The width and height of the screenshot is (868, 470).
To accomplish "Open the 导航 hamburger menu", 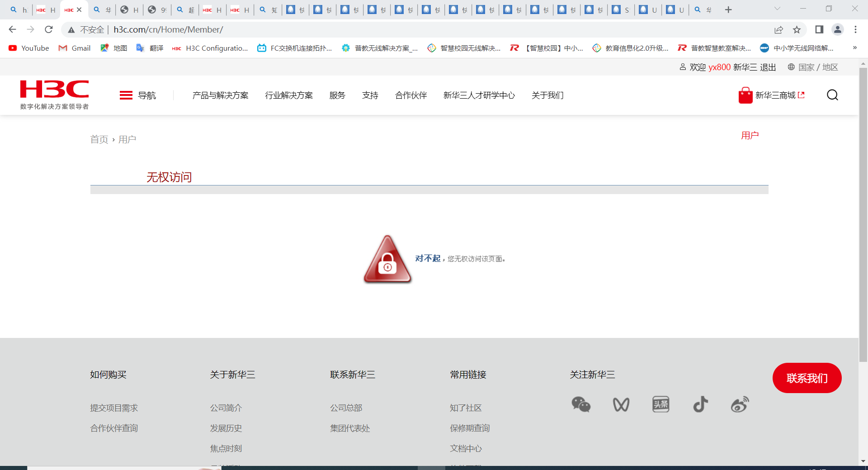I will click(x=137, y=95).
